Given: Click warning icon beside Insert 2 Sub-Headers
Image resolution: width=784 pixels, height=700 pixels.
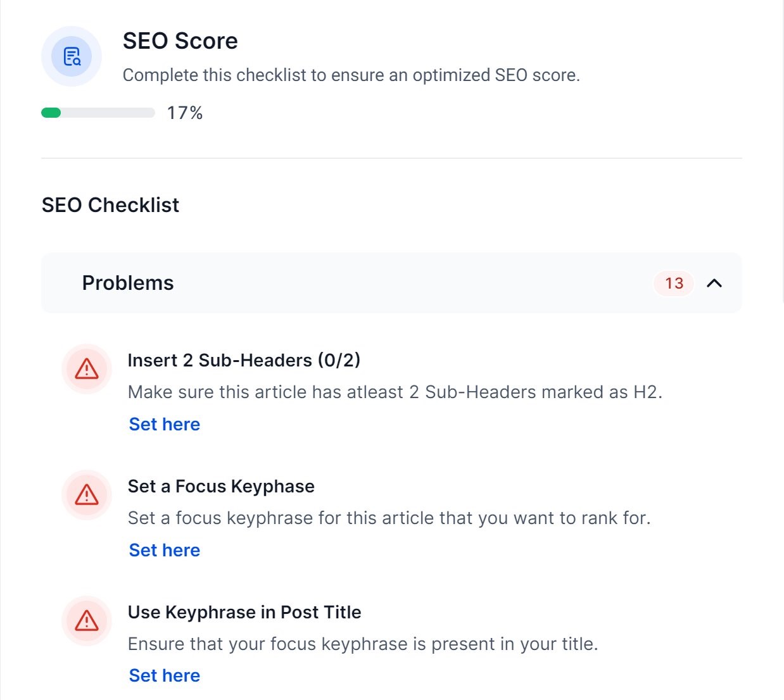Looking at the screenshot, I should (87, 368).
